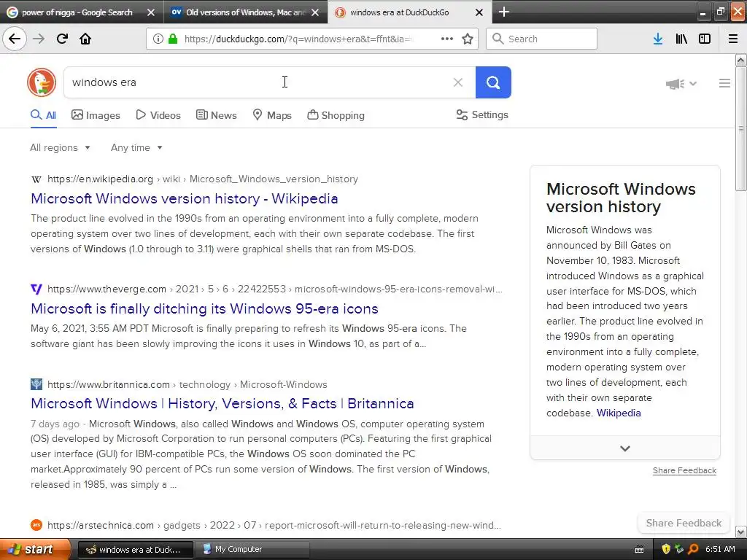Clear the search query with X

(x=458, y=82)
